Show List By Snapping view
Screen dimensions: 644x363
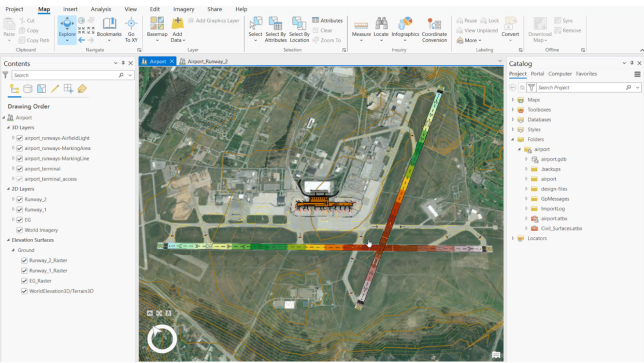tap(69, 89)
